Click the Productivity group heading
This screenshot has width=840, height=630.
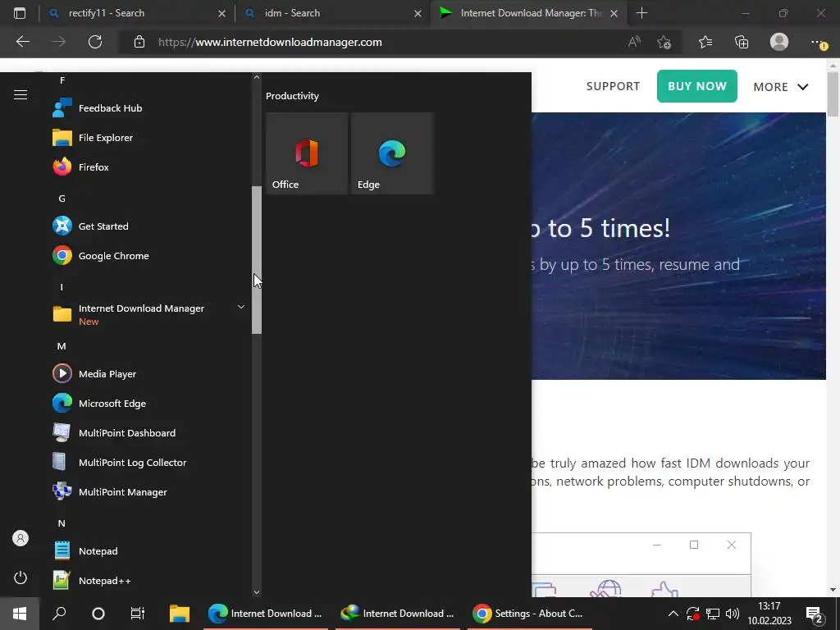click(292, 96)
